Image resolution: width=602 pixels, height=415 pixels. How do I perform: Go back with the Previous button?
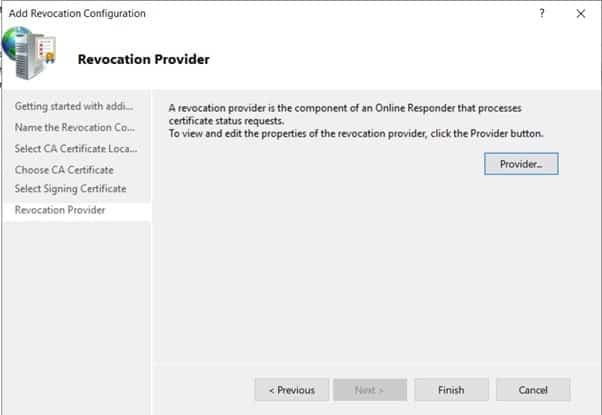click(291, 390)
